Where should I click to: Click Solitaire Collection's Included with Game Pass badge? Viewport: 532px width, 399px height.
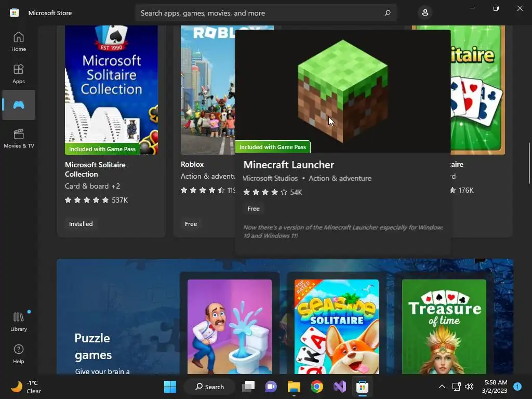tap(102, 149)
